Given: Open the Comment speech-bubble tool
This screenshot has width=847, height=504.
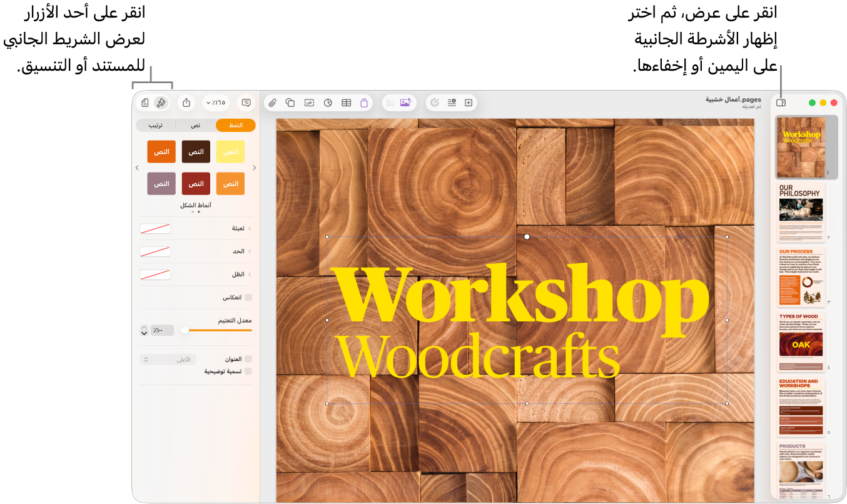Looking at the screenshot, I should [246, 103].
